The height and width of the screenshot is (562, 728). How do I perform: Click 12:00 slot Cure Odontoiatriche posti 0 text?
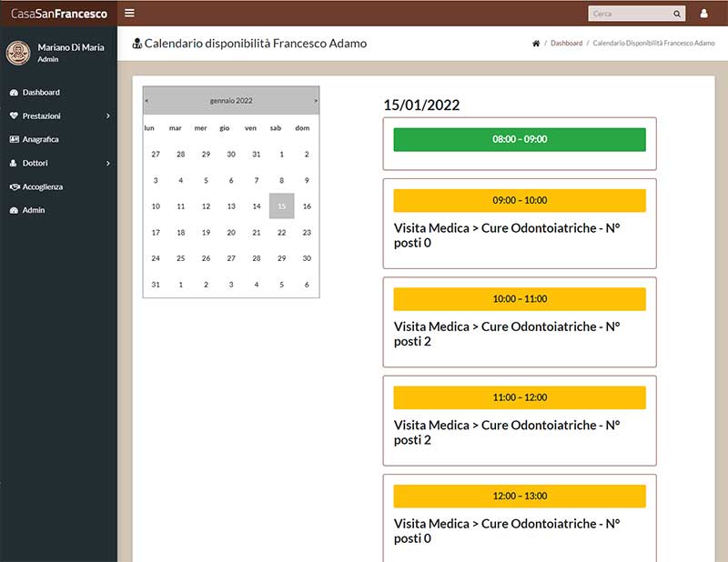point(507,531)
